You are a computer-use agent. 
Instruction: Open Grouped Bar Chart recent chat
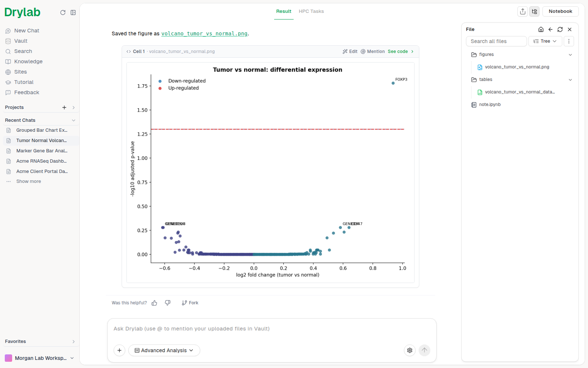[x=41, y=130]
